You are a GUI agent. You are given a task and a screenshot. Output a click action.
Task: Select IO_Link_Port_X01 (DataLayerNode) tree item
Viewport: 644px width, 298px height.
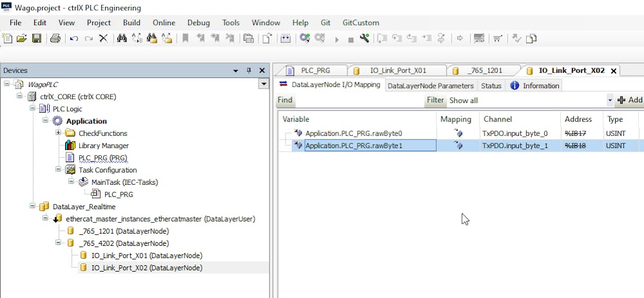[x=147, y=256]
